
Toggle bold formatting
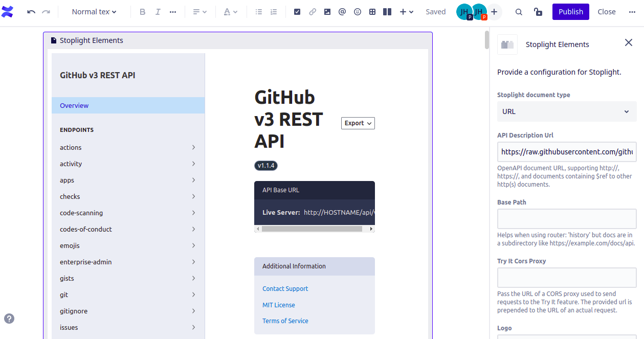143,12
